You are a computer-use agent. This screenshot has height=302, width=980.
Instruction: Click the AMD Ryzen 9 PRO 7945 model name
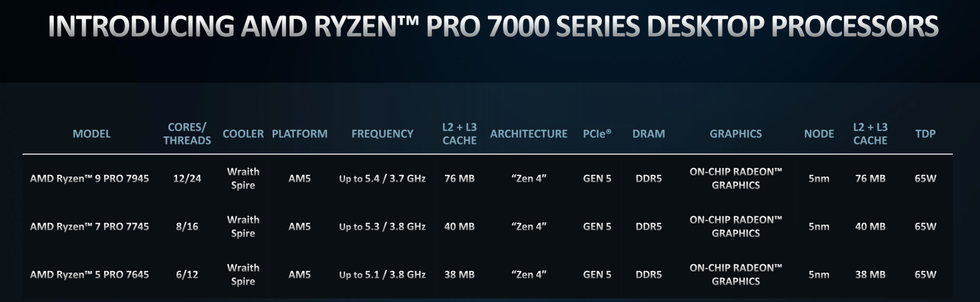point(89,179)
